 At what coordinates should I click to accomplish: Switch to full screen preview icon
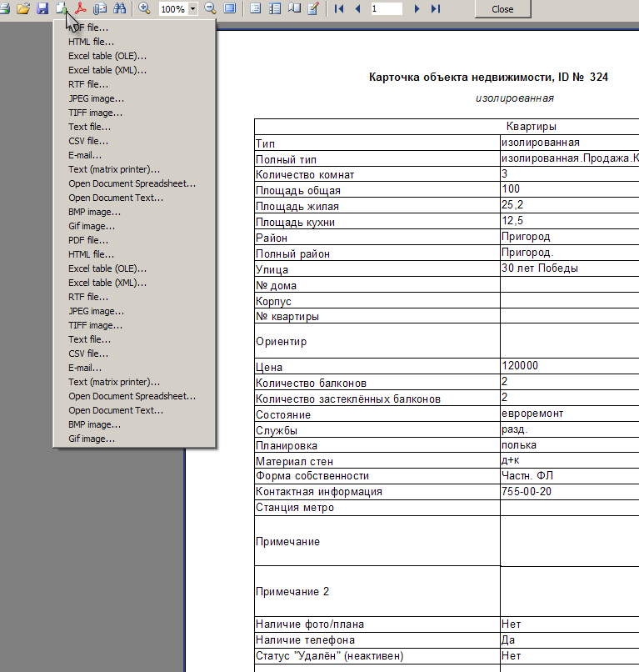click(x=229, y=8)
